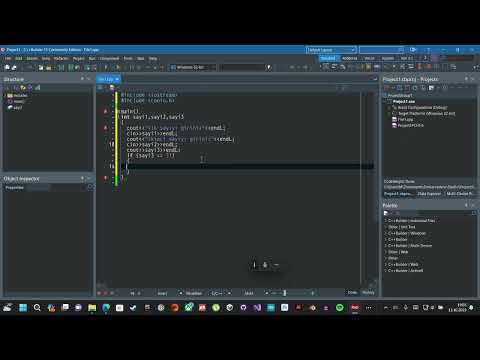Switch to the Multi-Device Preview tab
The image size is (480, 360).
click(x=460, y=194)
